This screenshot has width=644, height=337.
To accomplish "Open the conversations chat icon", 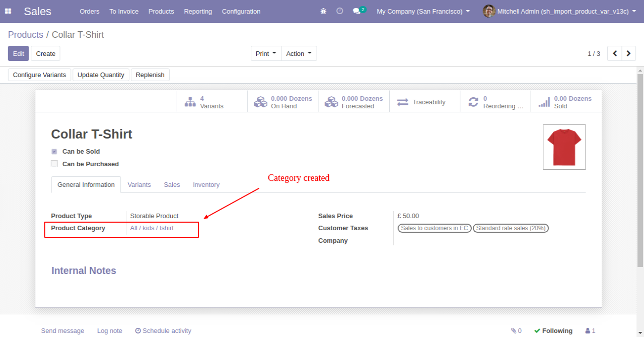I will click(356, 11).
